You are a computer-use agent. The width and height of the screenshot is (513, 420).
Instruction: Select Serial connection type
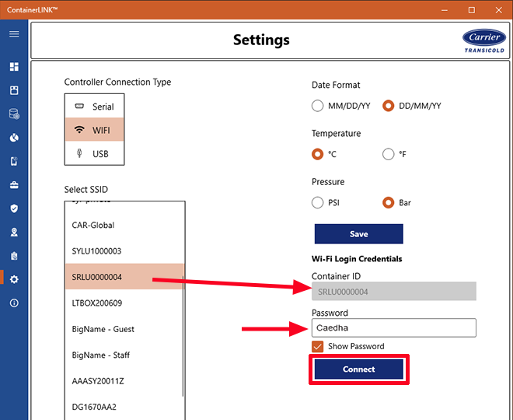tap(94, 107)
